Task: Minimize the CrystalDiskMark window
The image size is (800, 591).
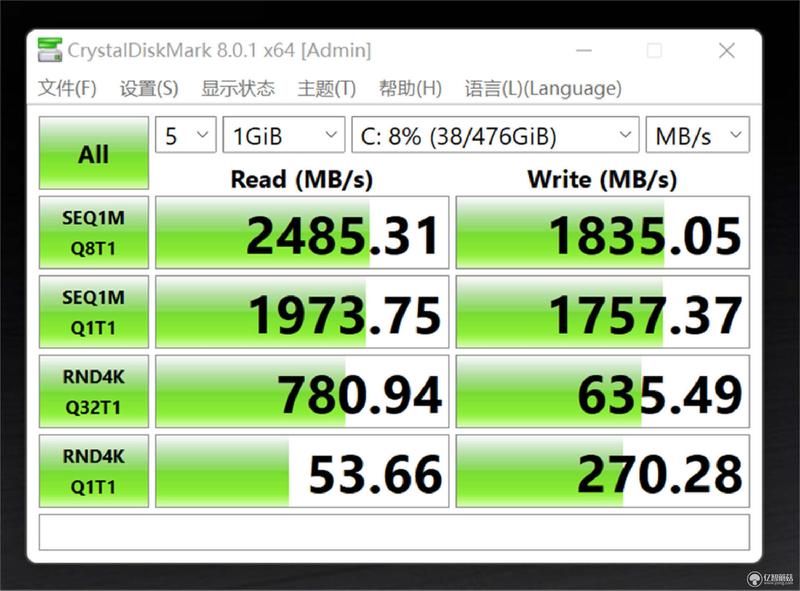Action: [x=584, y=51]
